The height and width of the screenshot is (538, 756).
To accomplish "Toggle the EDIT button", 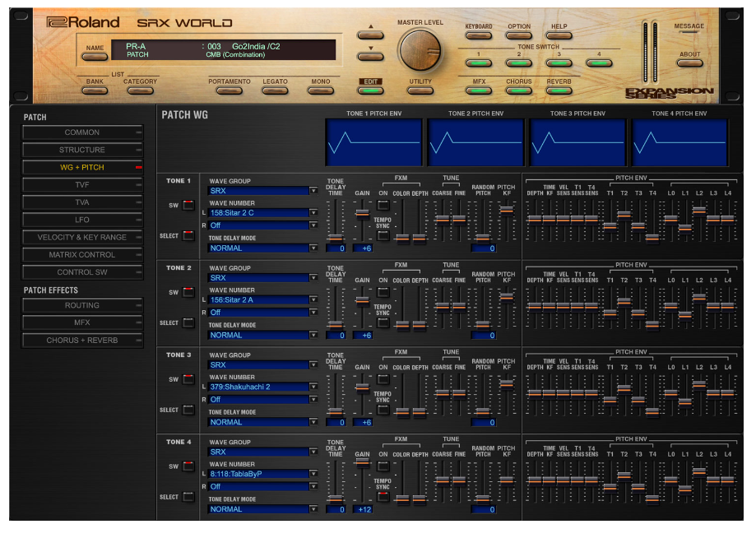I will [x=370, y=90].
